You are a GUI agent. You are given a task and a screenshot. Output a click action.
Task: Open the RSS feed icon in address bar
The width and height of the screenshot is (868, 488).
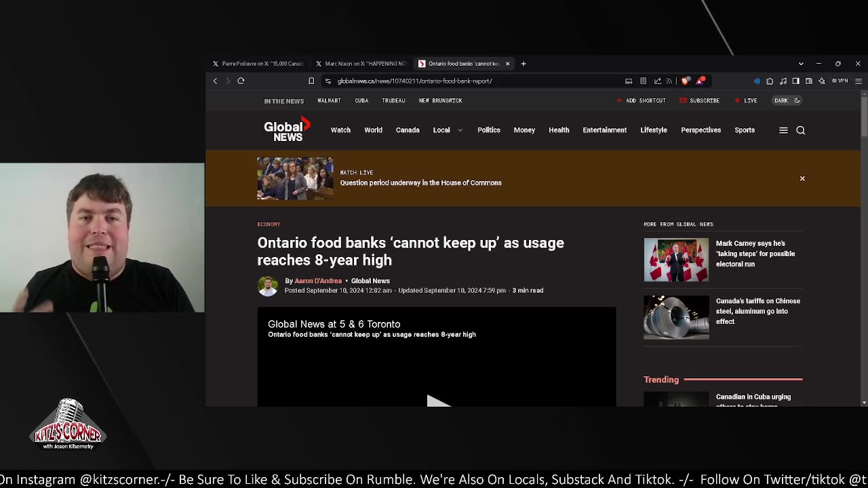[x=669, y=81]
